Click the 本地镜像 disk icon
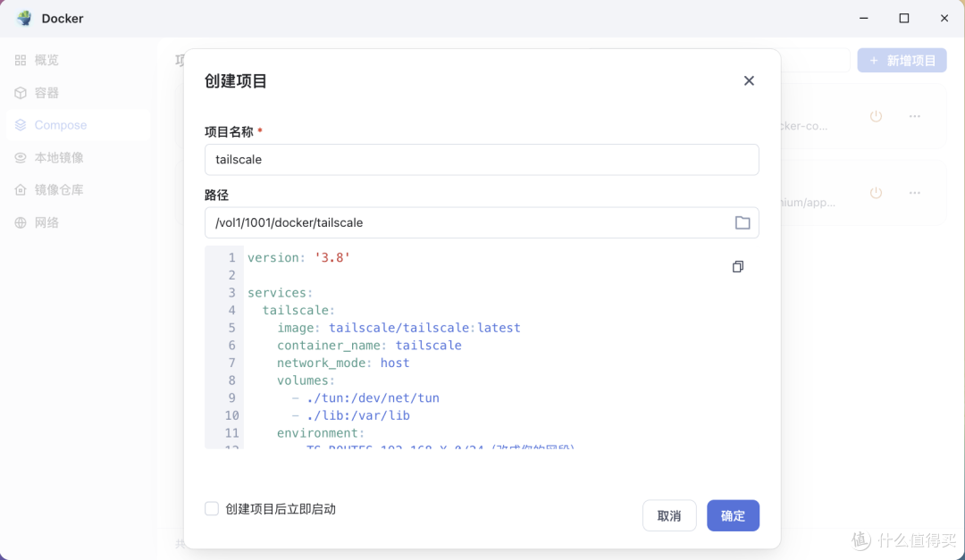This screenshot has height=560, width=965. click(21, 157)
